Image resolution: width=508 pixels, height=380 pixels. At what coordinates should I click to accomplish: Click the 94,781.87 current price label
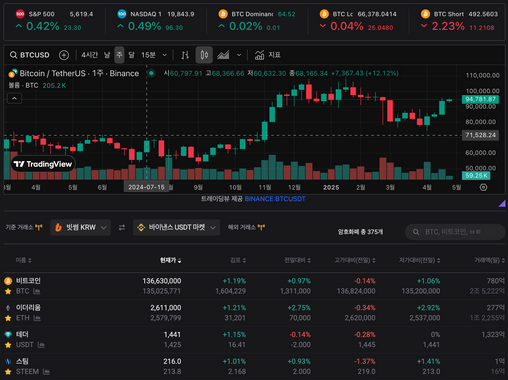(x=480, y=99)
